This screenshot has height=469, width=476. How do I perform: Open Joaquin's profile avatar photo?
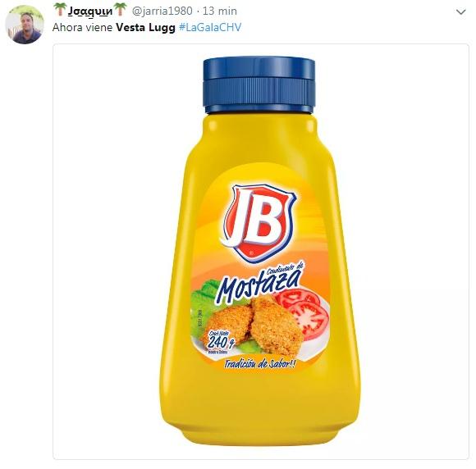[x=25, y=25]
